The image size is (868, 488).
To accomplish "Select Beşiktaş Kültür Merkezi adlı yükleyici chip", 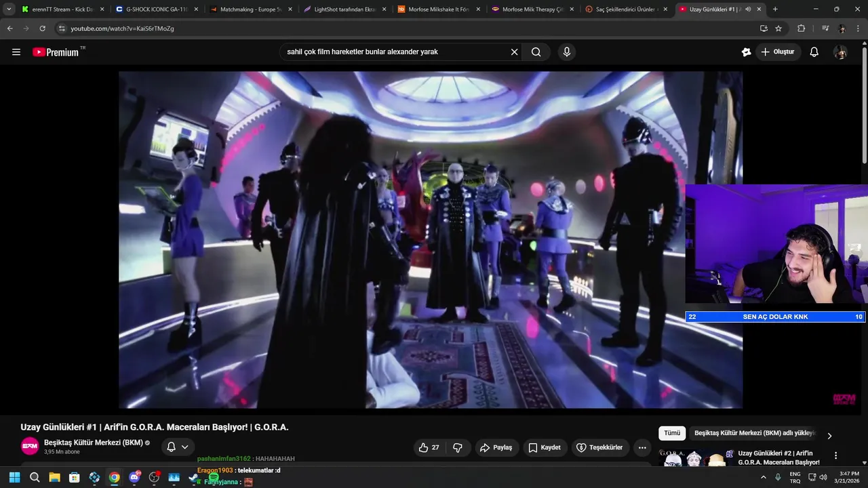I will (x=754, y=433).
